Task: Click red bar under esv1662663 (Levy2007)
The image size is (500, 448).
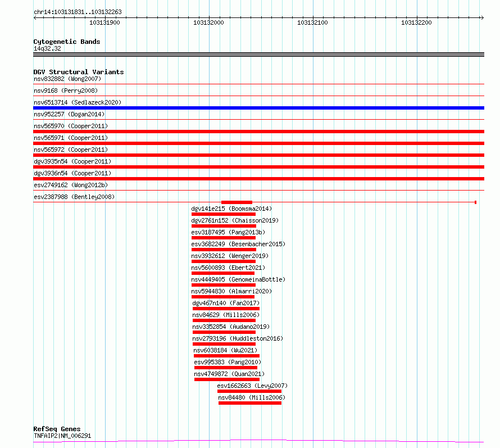Action: point(249,391)
